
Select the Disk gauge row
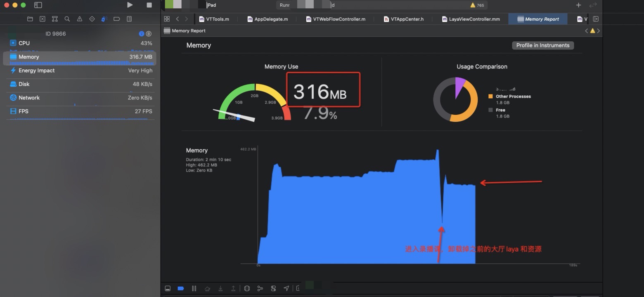point(80,85)
